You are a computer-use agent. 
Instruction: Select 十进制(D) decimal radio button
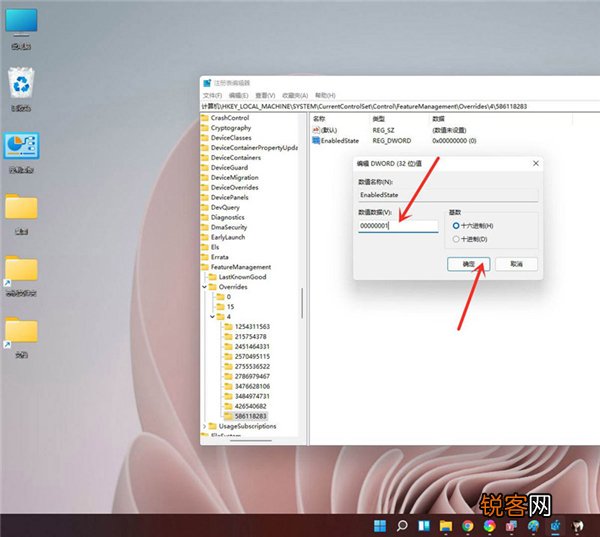coord(456,239)
